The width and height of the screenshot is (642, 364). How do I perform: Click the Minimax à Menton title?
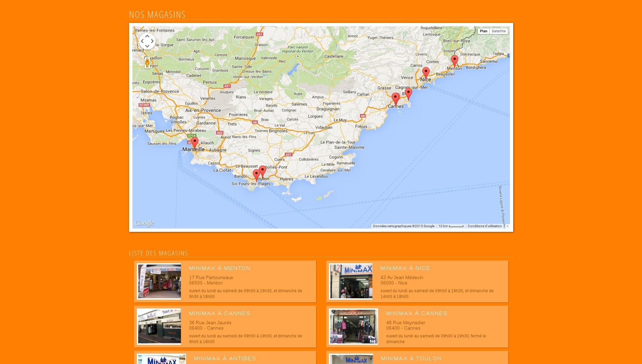[220, 268]
